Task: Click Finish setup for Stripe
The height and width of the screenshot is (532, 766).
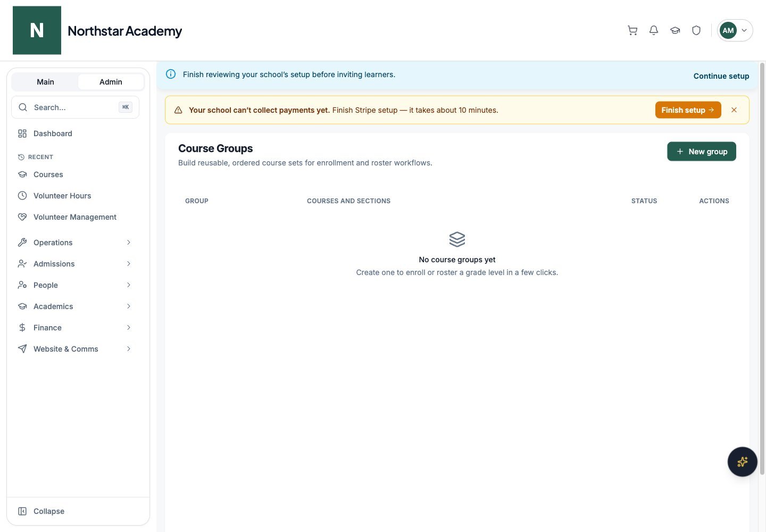Action: (x=688, y=110)
